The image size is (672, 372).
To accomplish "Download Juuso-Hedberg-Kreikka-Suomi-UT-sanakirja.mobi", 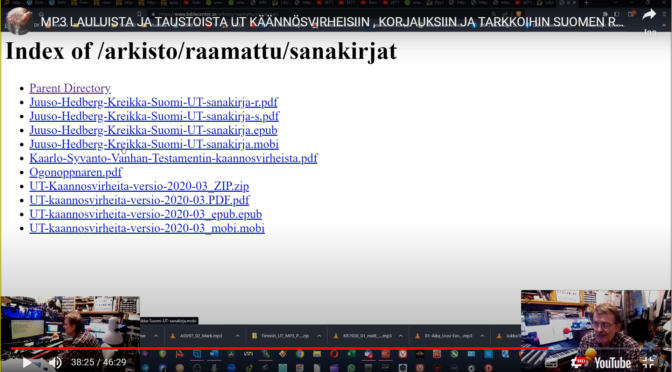I will pos(154,144).
